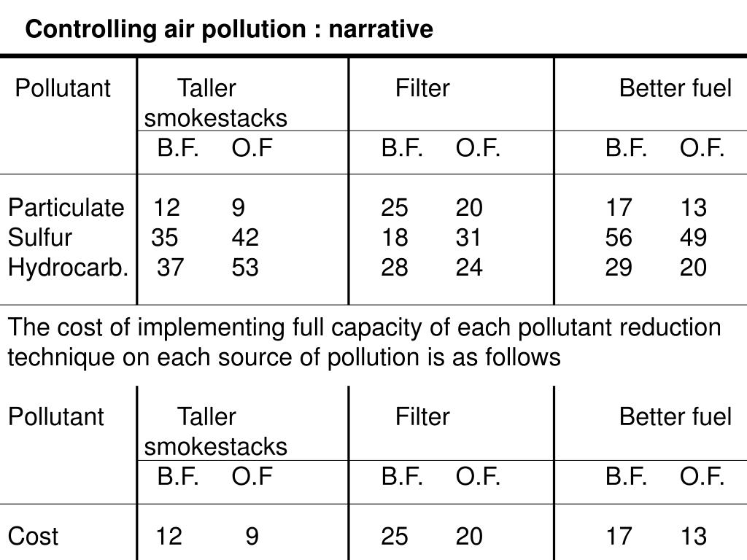Select the Pollutant header in top table

63,88
